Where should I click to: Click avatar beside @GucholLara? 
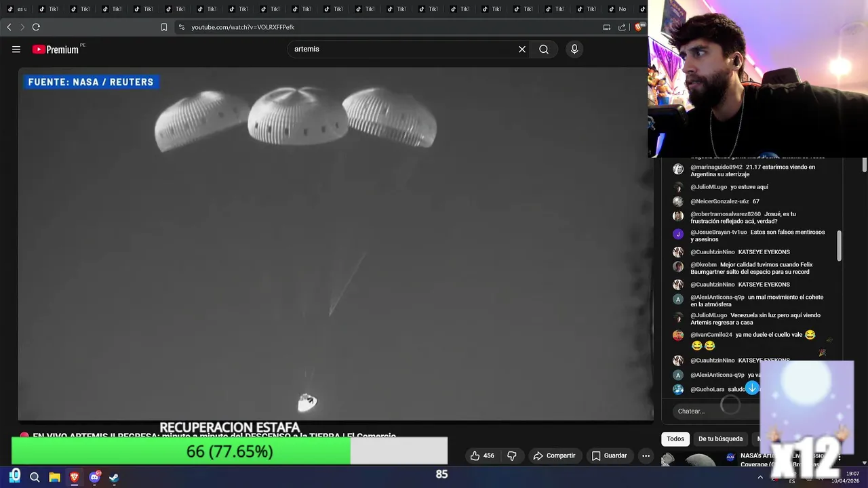[678, 390]
